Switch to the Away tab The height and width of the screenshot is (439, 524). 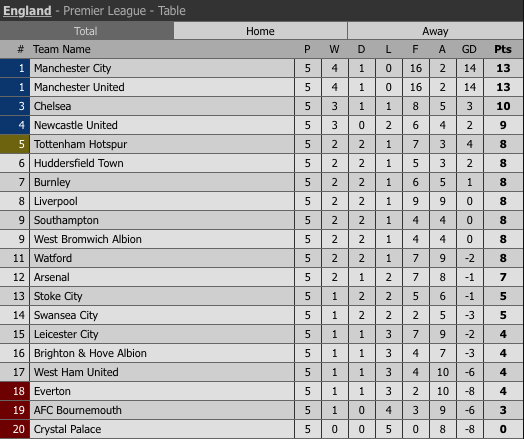point(435,31)
